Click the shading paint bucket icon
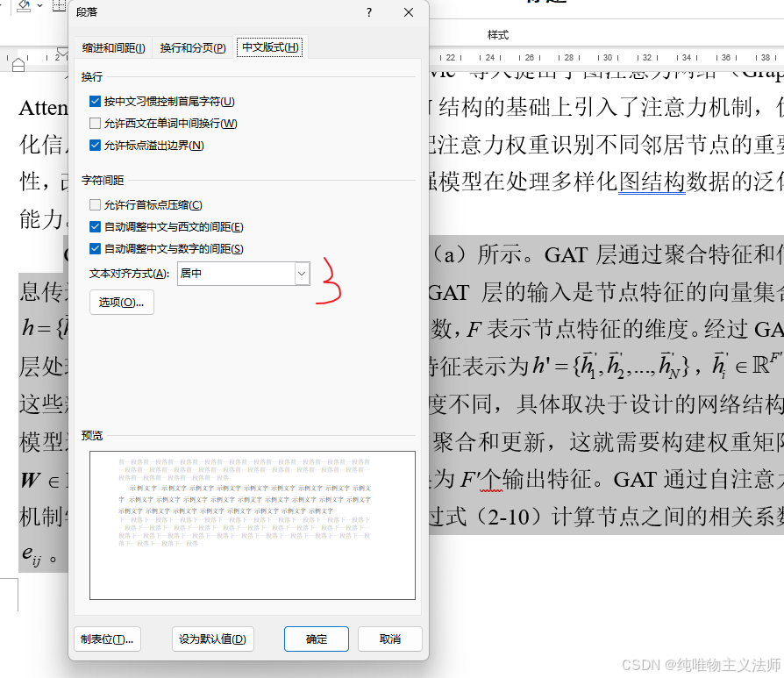The width and height of the screenshot is (784, 678). (x=24, y=6)
